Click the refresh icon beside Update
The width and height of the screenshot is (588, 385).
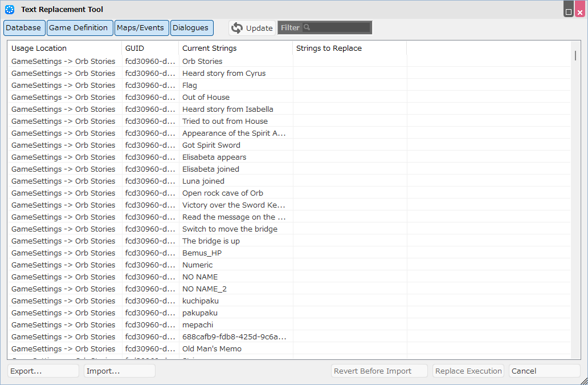[x=236, y=27]
